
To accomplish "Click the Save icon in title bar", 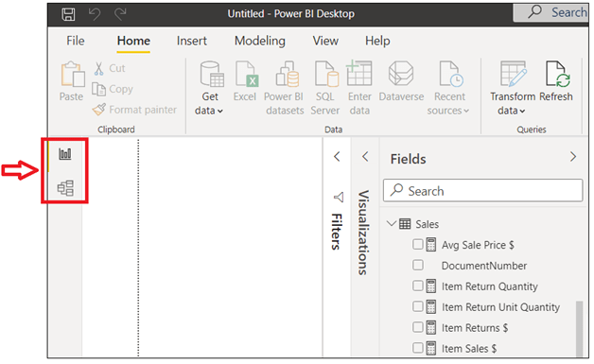I will [68, 14].
